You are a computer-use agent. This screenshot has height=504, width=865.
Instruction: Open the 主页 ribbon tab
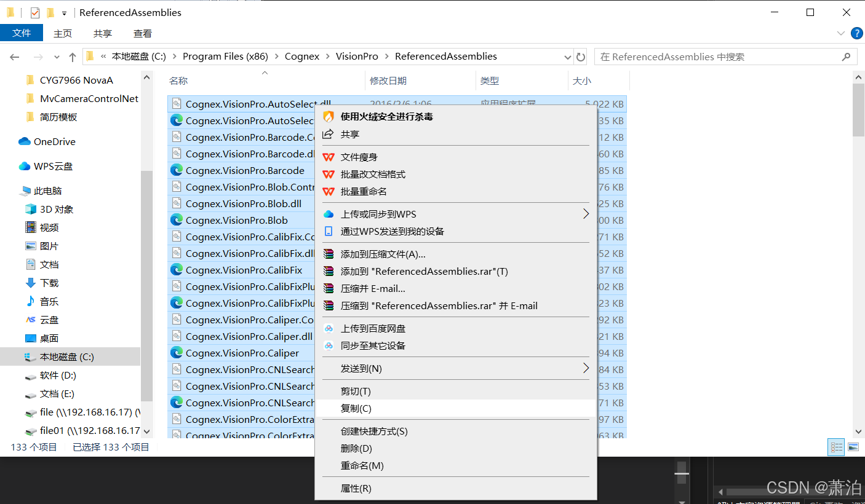[63, 33]
